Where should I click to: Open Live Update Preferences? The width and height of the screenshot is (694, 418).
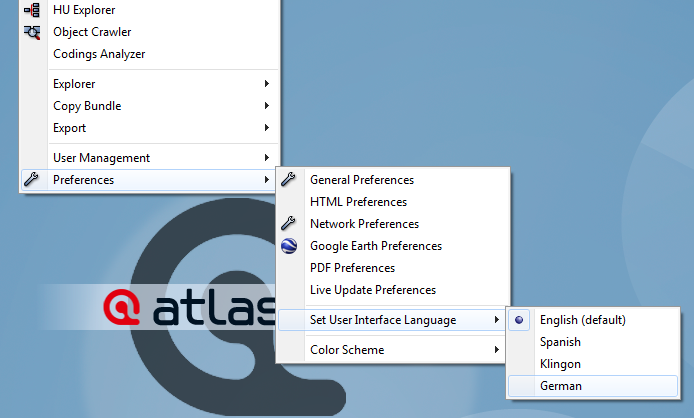click(x=393, y=290)
